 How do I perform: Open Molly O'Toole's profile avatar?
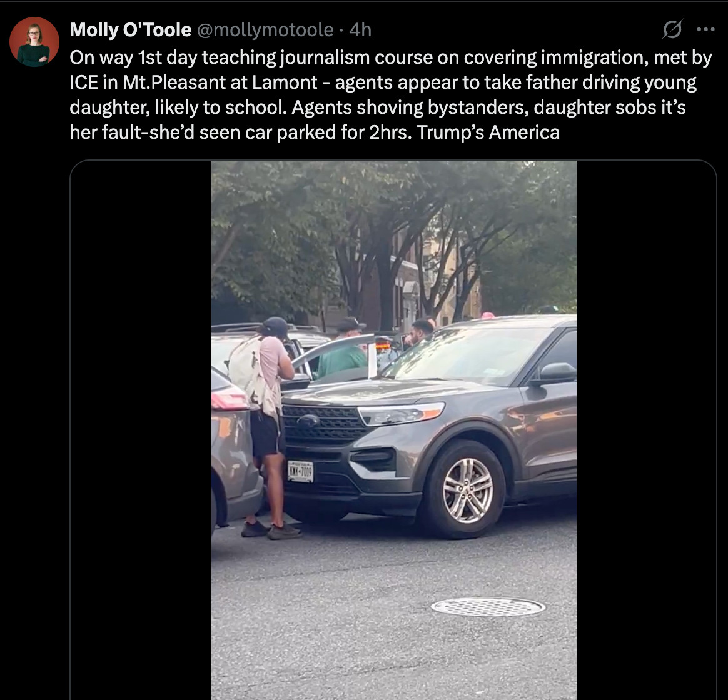[x=34, y=42]
